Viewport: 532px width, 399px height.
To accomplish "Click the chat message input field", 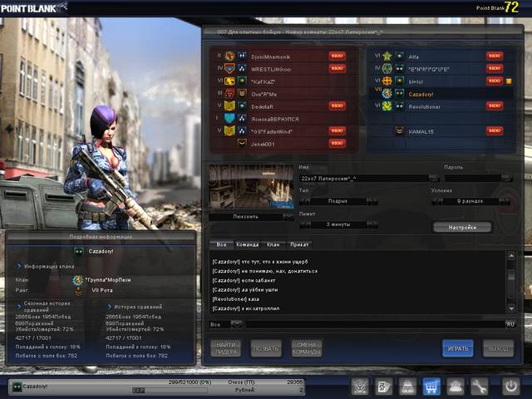I will click(x=375, y=324).
